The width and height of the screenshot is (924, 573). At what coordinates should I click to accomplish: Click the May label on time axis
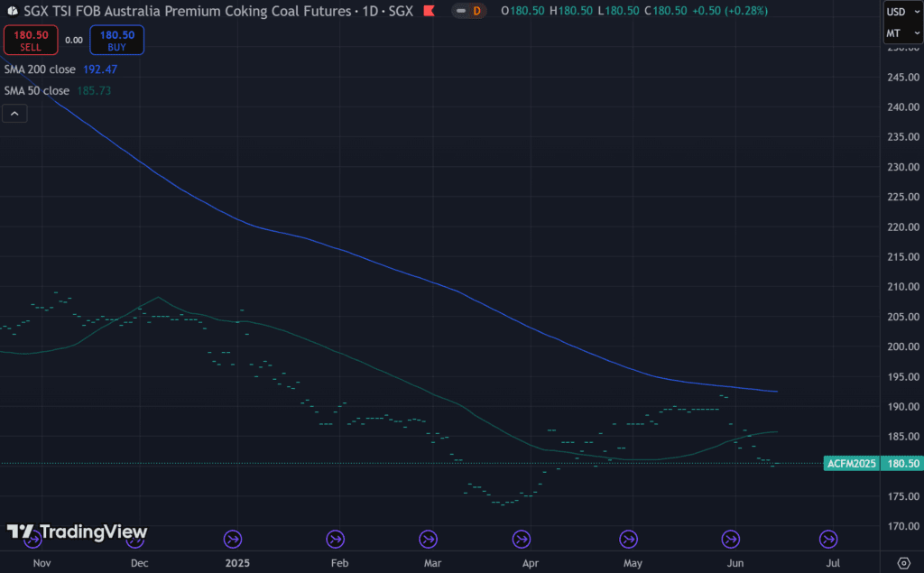click(633, 563)
